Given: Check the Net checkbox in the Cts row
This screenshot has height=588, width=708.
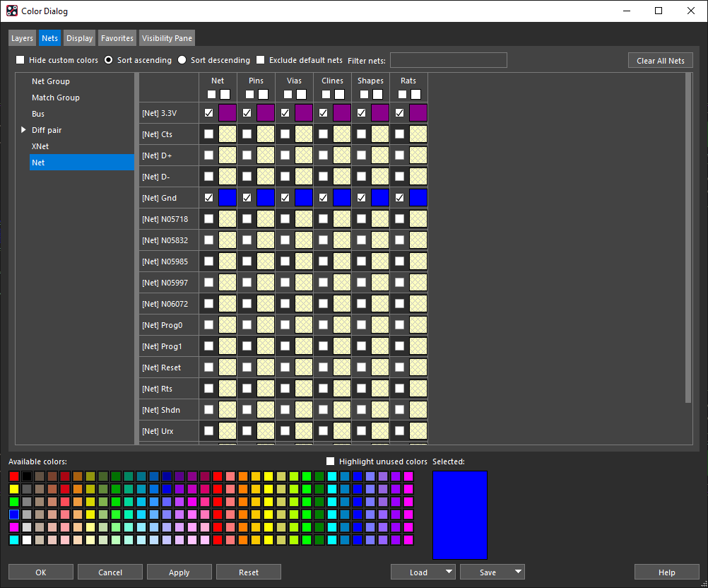Looking at the screenshot, I should (x=208, y=134).
